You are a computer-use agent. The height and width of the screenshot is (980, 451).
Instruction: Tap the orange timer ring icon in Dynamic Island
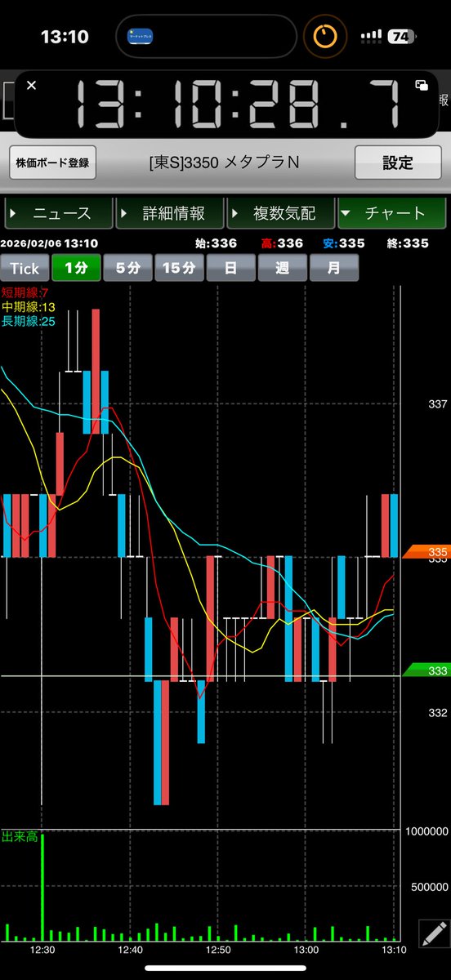[x=325, y=36]
